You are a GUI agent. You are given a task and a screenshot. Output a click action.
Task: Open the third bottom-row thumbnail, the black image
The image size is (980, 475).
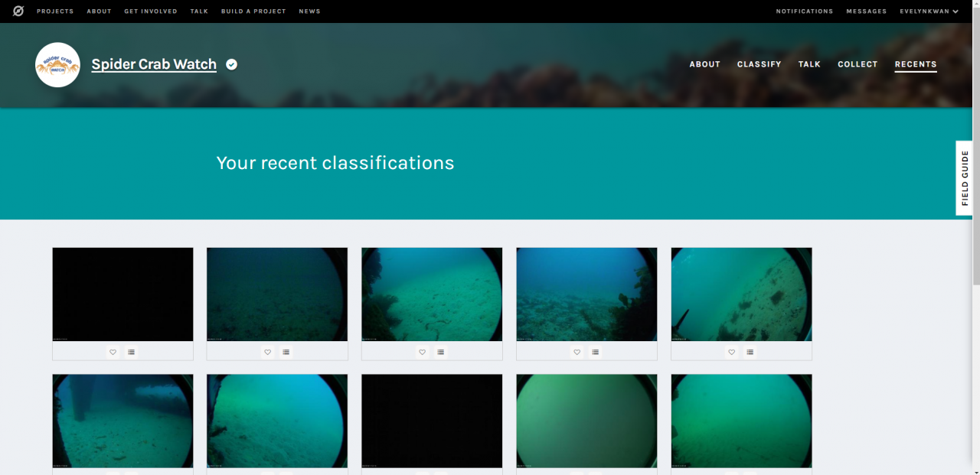point(432,421)
